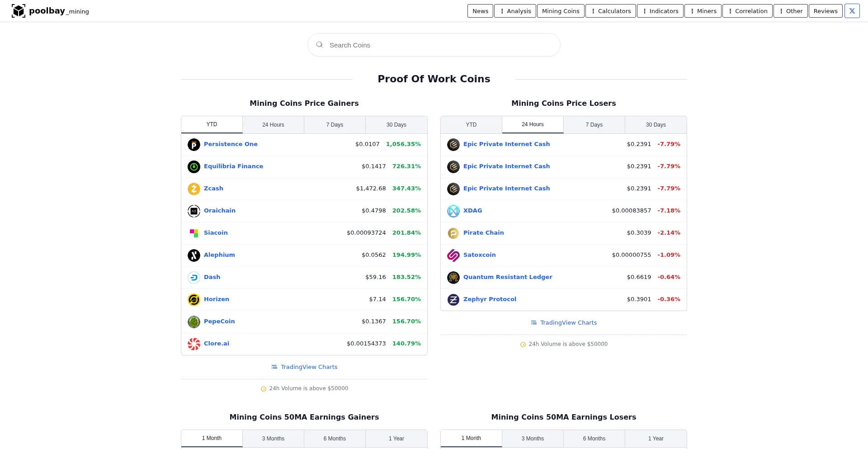Screen dimensions: 868x449
Task: Click the Horizen coin icon
Action: point(194,300)
